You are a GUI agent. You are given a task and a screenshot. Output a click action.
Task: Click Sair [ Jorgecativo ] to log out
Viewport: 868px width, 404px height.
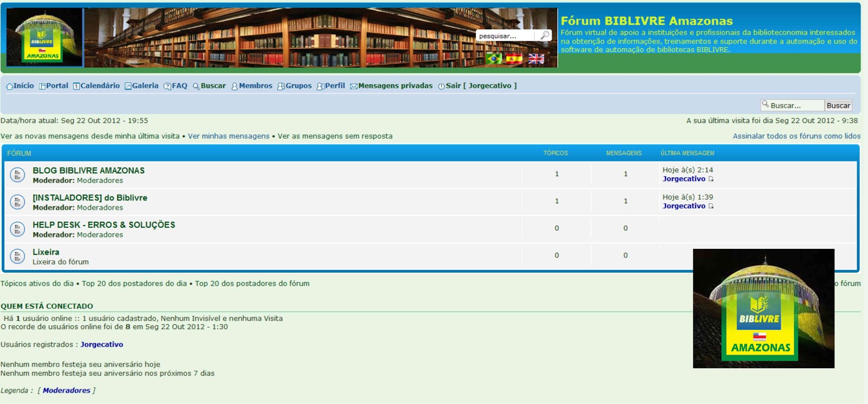click(477, 86)
